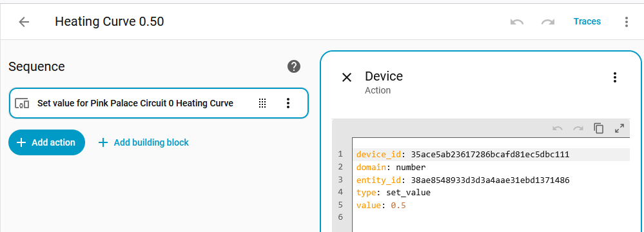Click the 0.5 value in YAML

[398, 206]
